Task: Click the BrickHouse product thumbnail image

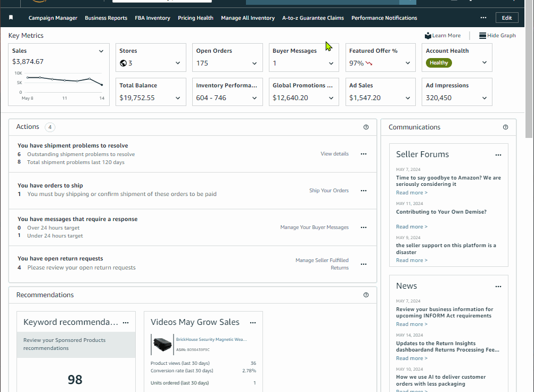Action: [162, 344]
